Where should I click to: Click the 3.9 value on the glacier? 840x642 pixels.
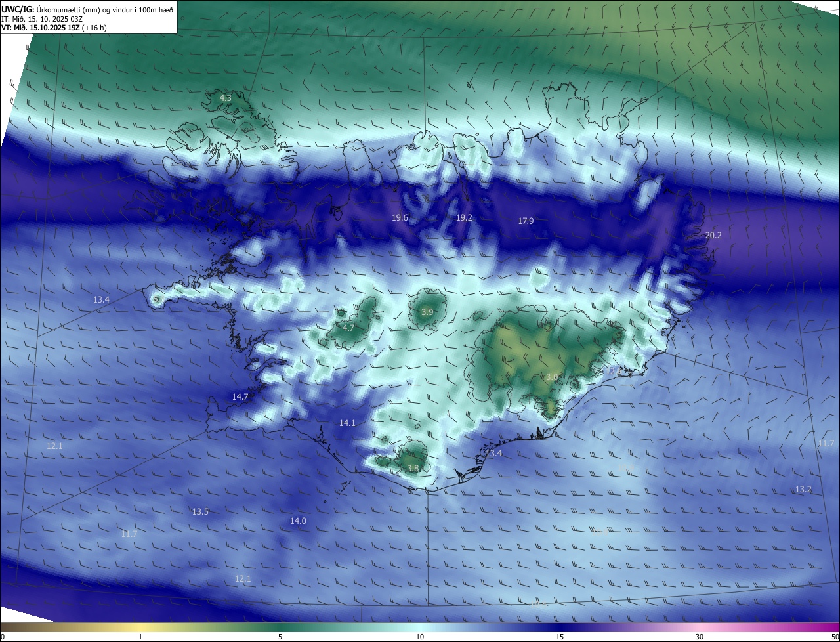(x=427, y=312)
